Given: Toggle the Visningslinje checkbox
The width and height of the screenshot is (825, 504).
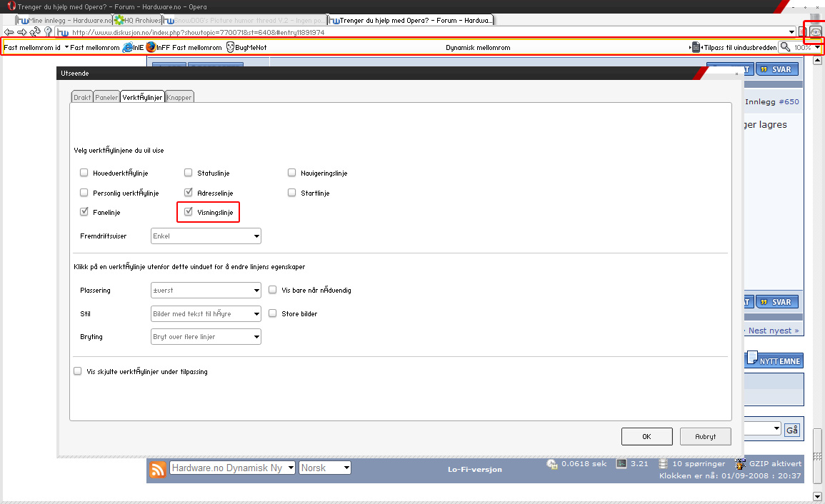Looking at the screenshot, I should [x=188, y=211].
